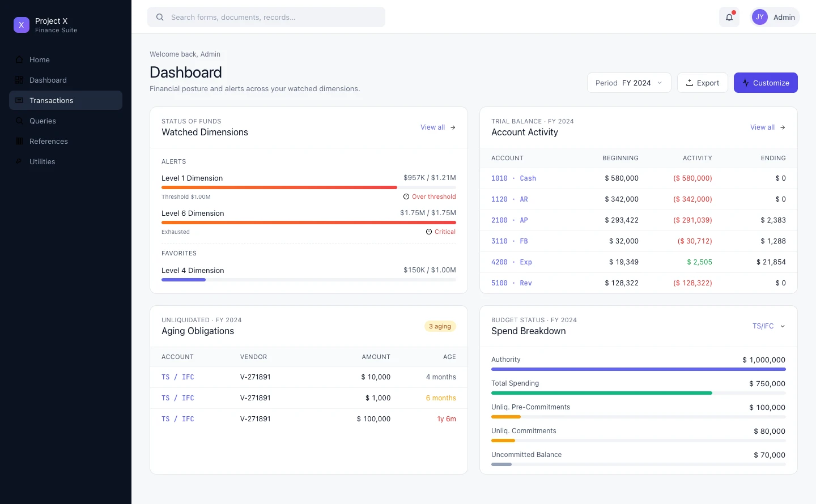816x504 pixels.
Task: Click the JY user avatar
Action: 760,17
